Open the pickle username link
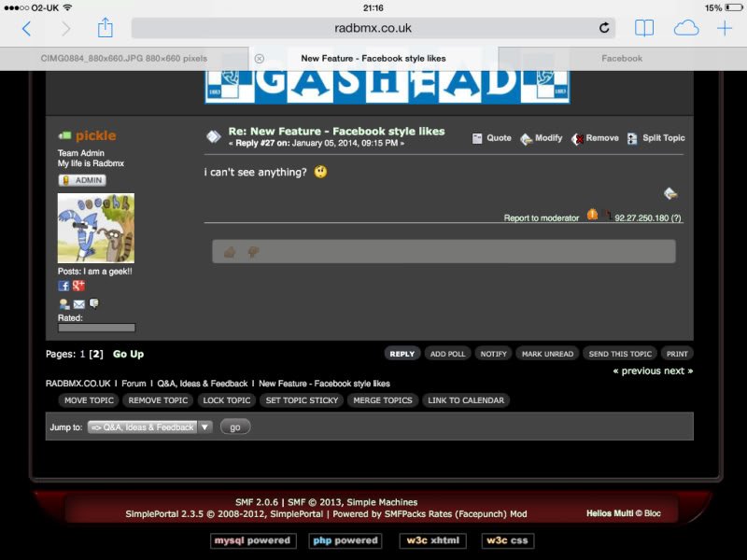747x560 pixels. pyautogui.click(x=96, y=135)
